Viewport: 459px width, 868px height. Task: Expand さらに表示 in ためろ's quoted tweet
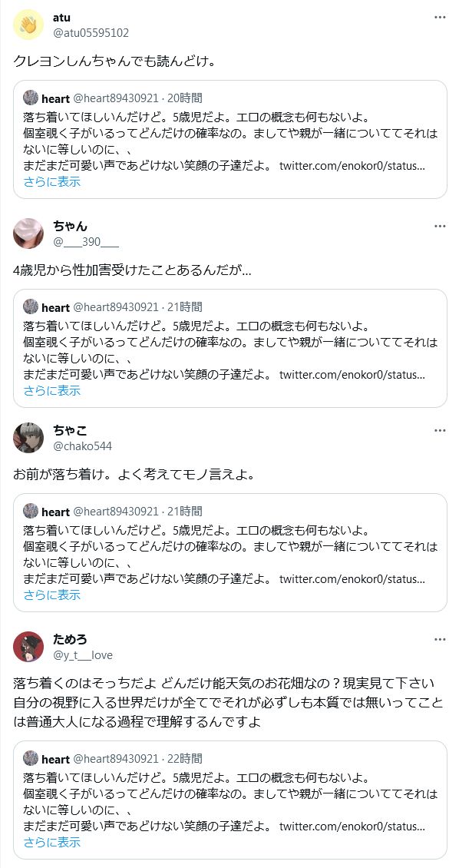52,842
